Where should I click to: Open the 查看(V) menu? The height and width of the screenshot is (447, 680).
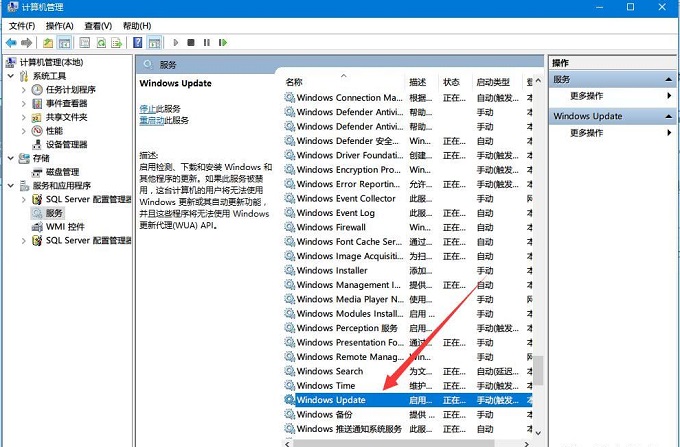(98, 25)
